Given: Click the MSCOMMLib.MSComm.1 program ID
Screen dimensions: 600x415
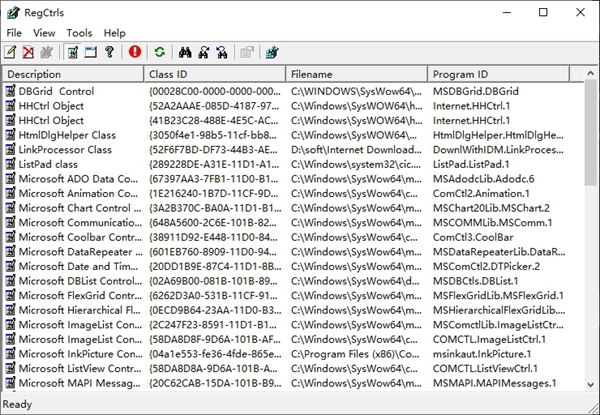Looking at the screenshot, I should [492, 223].
